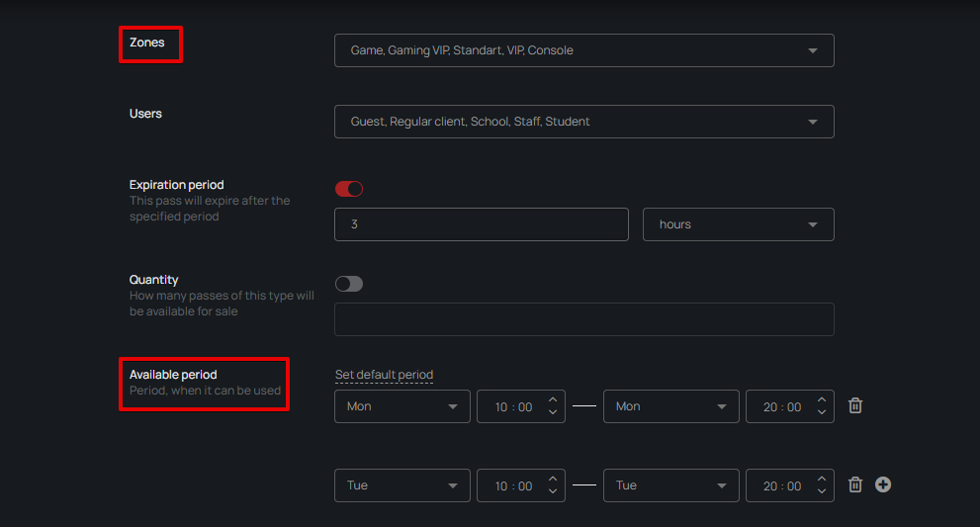This screenshot has height=527, width=980.
Task: Enable the Quantity toggle
Action: click(349, 284)
